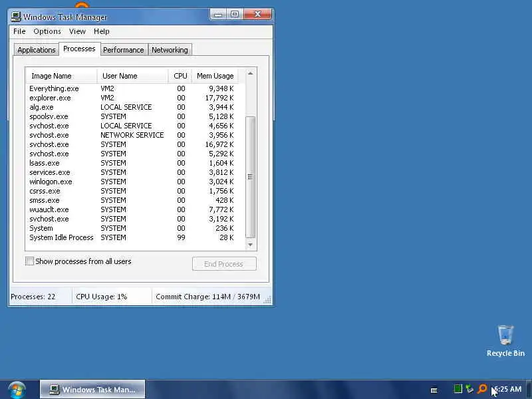This screenshot has height=399, width=532.
Task: Sort by Mem Usage column header
Action: 215,76
